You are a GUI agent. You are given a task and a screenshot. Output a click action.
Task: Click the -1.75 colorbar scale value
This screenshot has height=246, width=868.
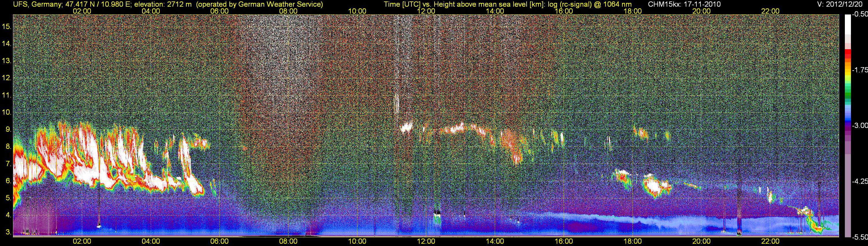pos(860,70)
